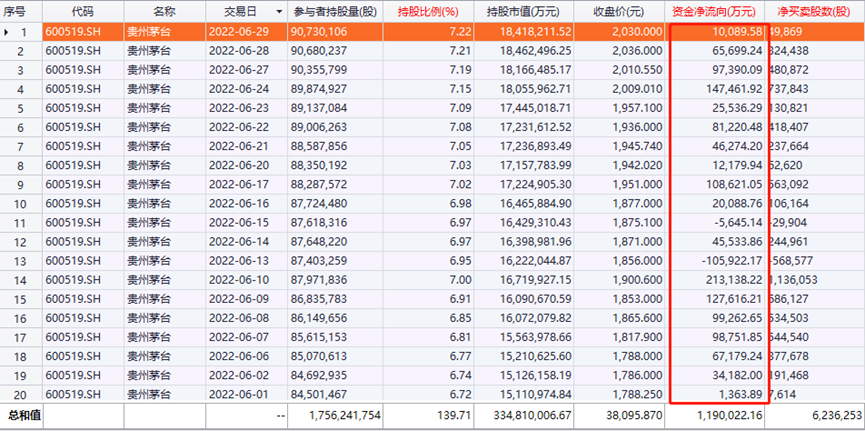Click closing price 1,865.600
Image resolution: width=865 pixels, height=431 pixels.
pyautogui.click(x=637, y=318)
